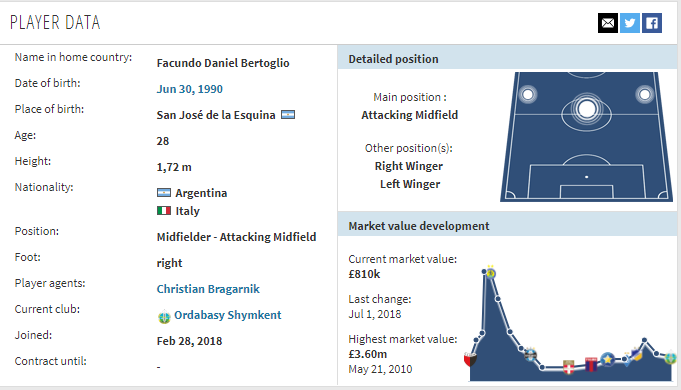Share the player on Facebook
Image resolution: width=681 pixels, height=390 pixels.
point(652,23)
